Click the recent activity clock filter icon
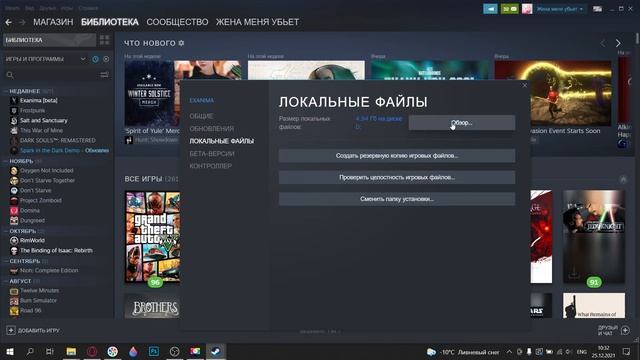 point(95,59)
